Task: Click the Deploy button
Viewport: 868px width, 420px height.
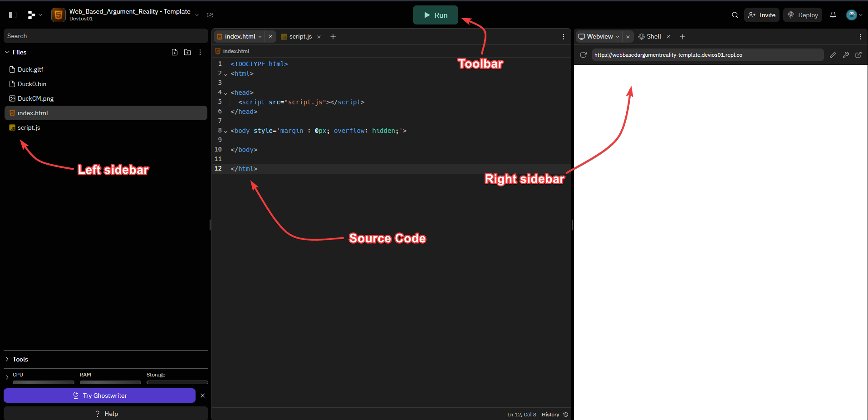Action: point(803,15)
